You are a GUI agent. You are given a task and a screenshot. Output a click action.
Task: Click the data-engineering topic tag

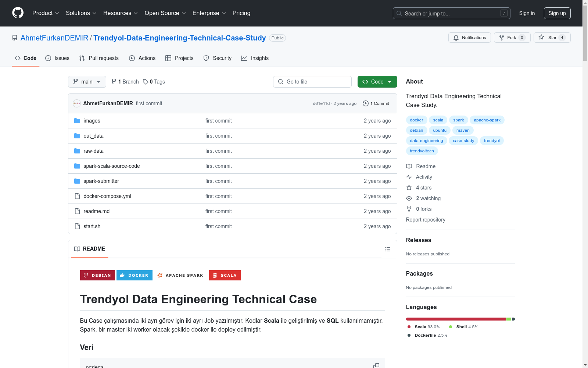click(426, 141)
